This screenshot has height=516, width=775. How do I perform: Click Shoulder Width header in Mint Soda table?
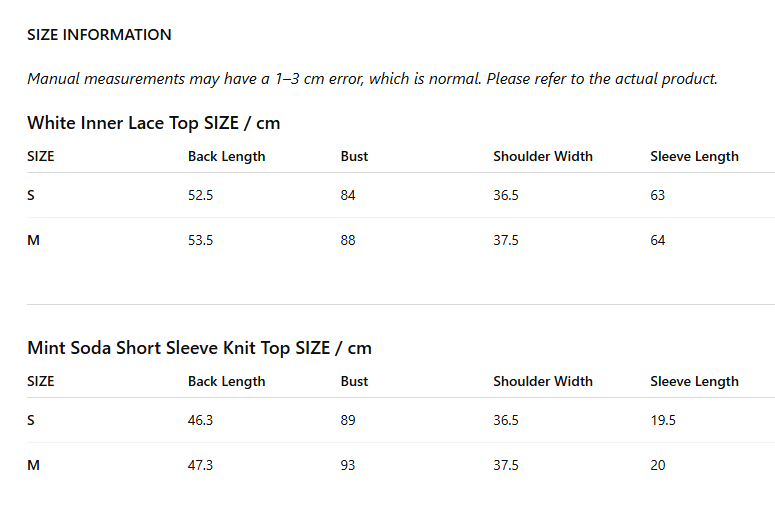coord(543,381)
